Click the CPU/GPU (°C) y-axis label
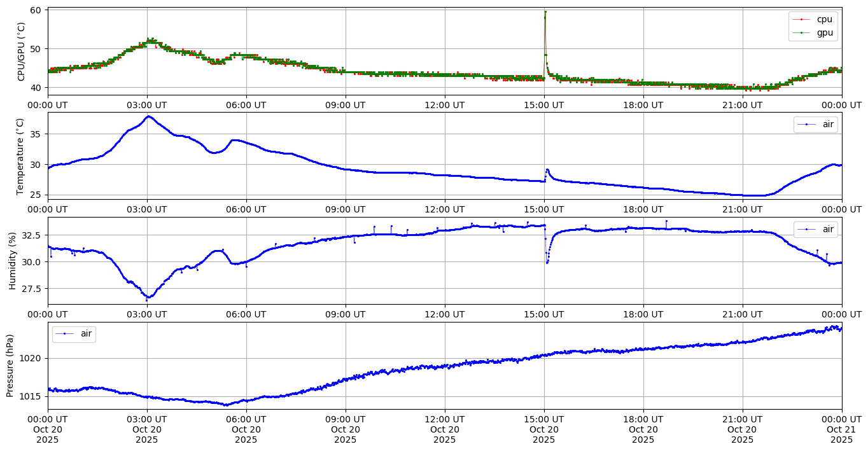Viewport: 868px width, 451px height. [21, 52]
